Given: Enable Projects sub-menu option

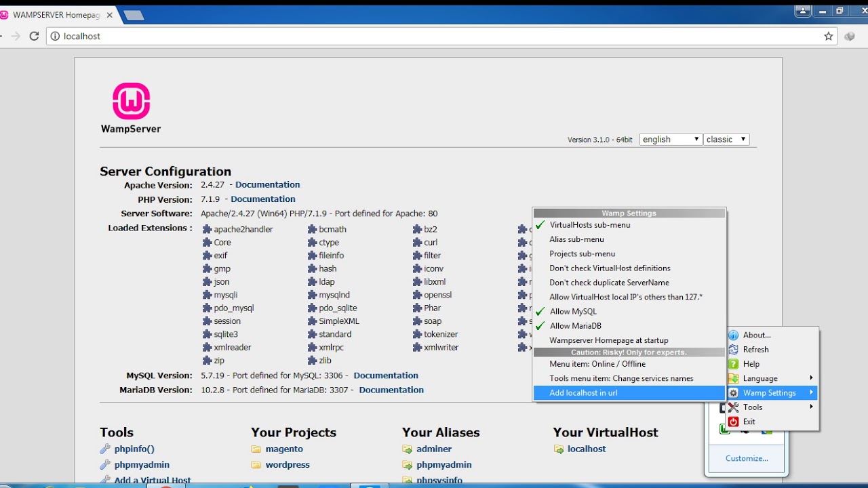Looking at the screenshot, I should (x=629, y=253).
